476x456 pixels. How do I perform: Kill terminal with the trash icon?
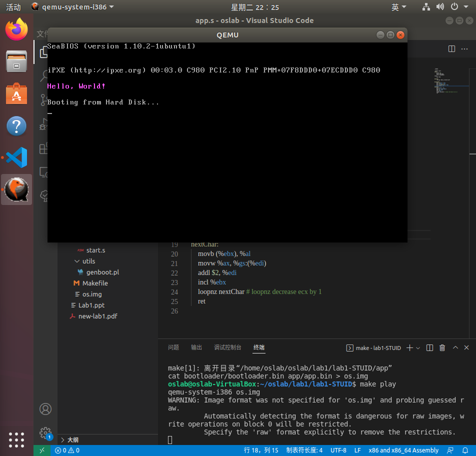(442, 347)
